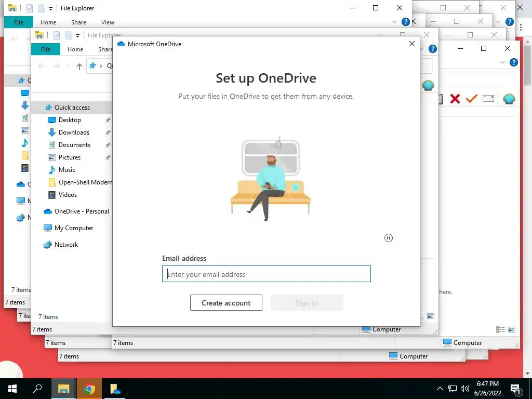532x399 pixels.
Task: Click New folder icon in rearmost Explorer title bar
Action: (x=41, y=8)
